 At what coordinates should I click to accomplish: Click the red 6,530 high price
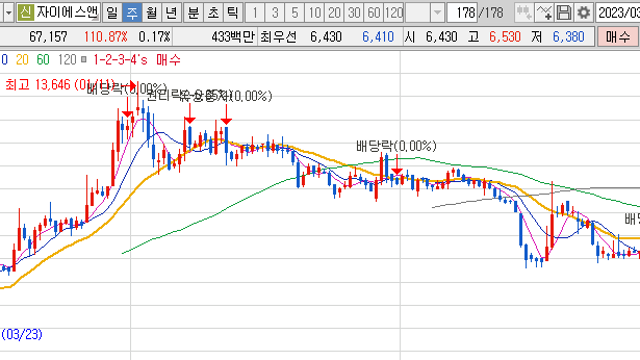[x=505, y=37]
